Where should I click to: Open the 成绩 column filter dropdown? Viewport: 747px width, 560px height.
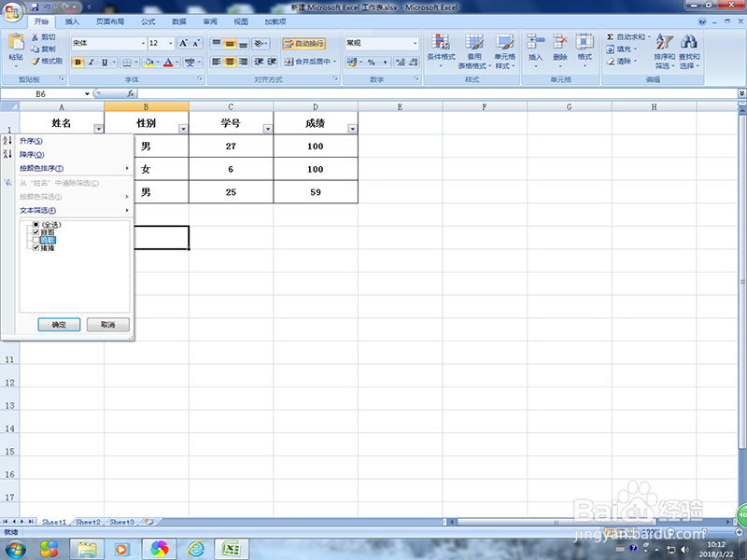[x=353, y=129]
